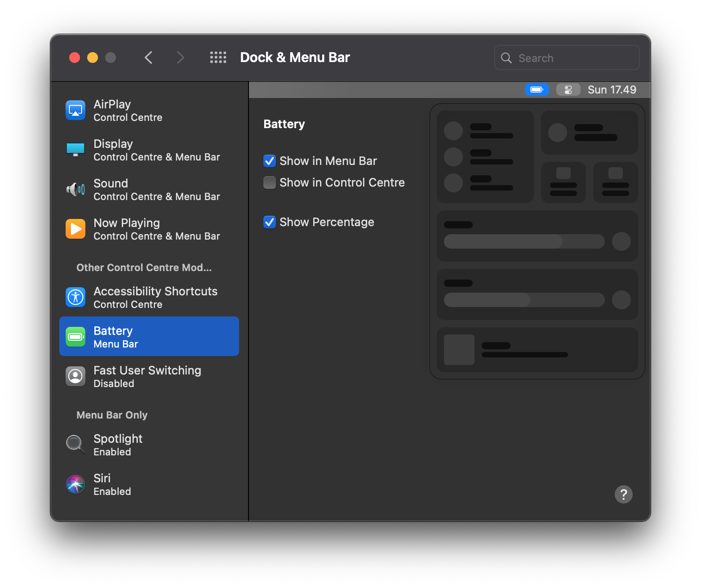Viewport: 701px width, 588px height.
Task: Click the Fast User Switching icon
Action: (75, 376)
